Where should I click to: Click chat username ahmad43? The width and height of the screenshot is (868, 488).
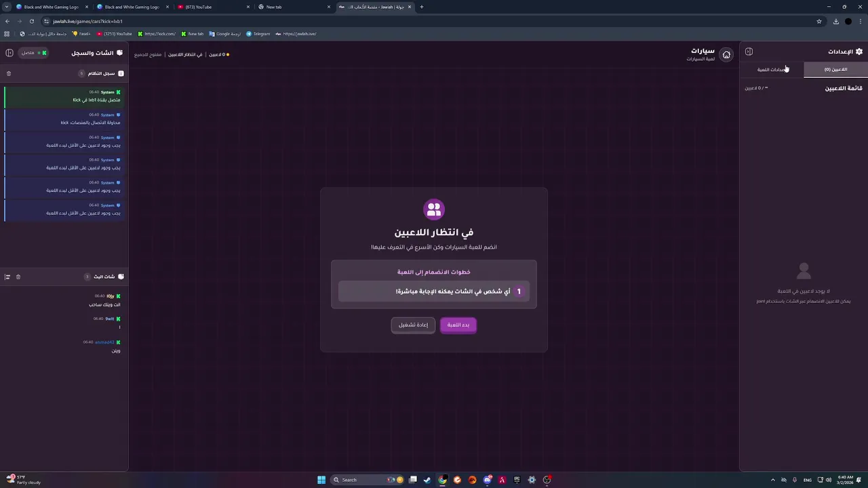(x=104, y=342)
